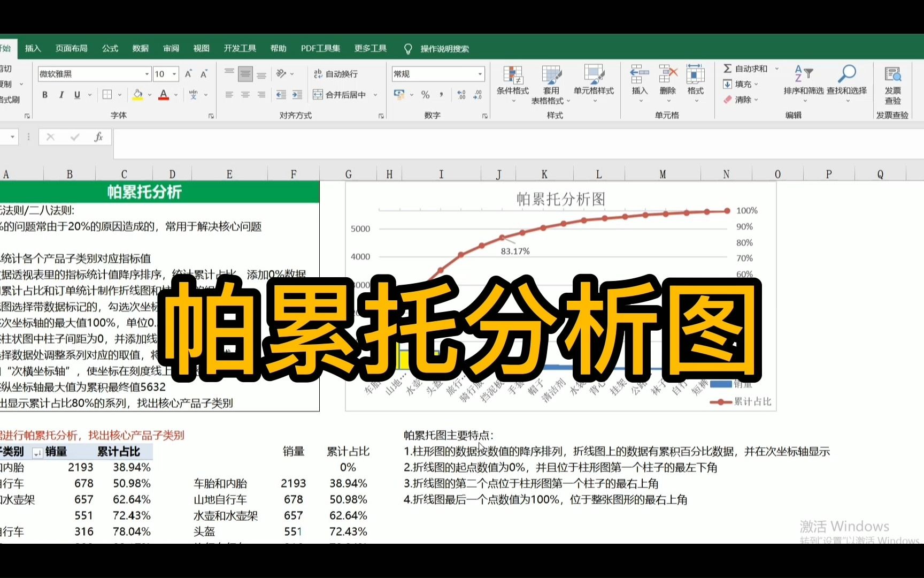Align cell text right
Viewport: 924px width, 578px height.
(261, 95)
